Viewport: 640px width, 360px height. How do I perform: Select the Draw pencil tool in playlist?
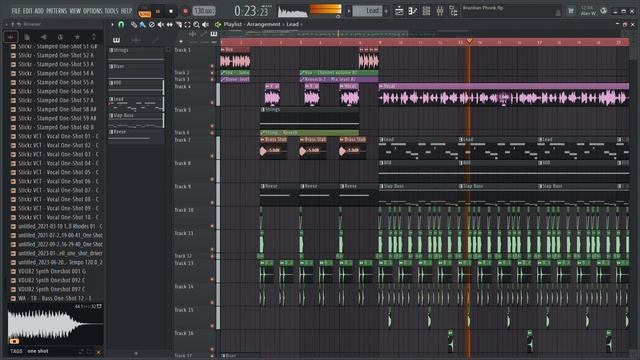tap(134, 25)
